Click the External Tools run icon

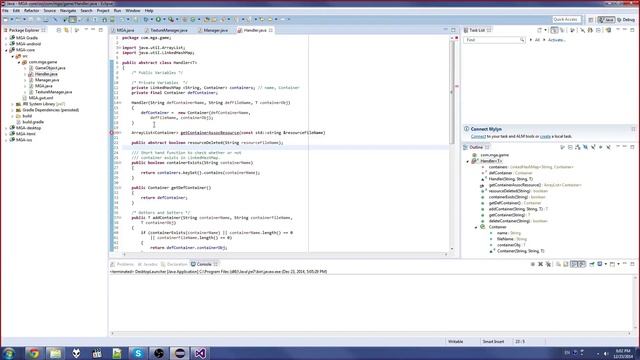pos(171,19)
